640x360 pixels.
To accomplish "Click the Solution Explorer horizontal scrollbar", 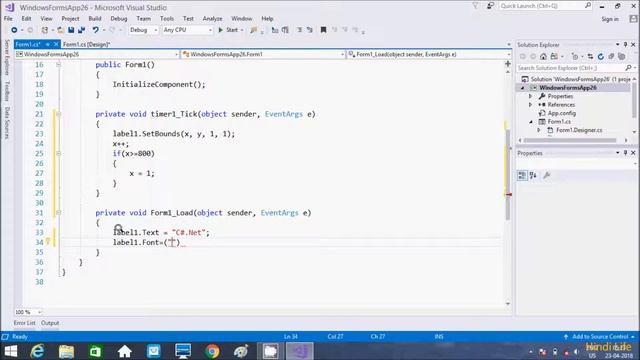I will coord(570,140).
